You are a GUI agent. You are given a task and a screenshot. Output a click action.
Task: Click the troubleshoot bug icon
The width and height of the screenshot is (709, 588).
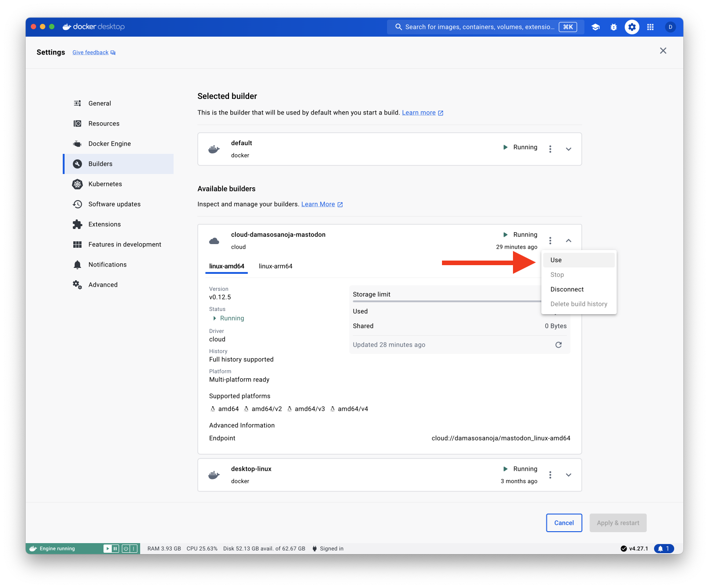(614, 27)
